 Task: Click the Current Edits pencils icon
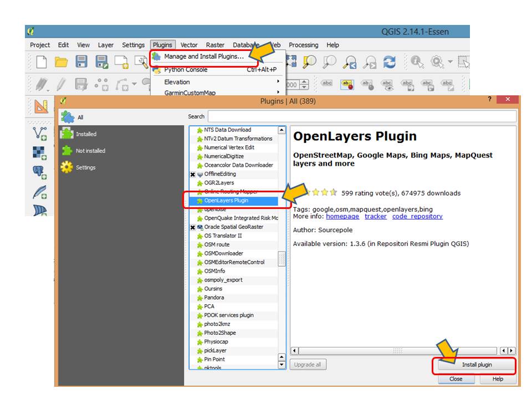point(42,84)
